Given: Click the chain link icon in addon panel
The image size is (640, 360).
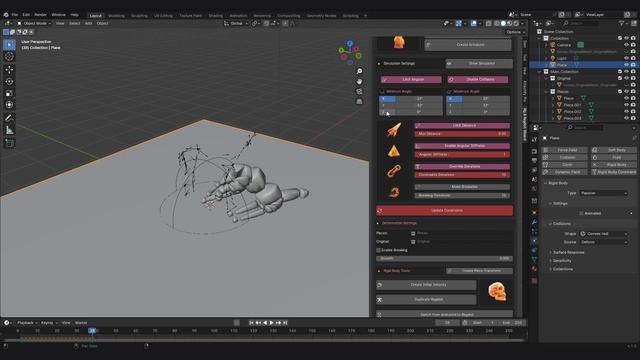Looking at the screenshot, I should click(x=394, y=171).
